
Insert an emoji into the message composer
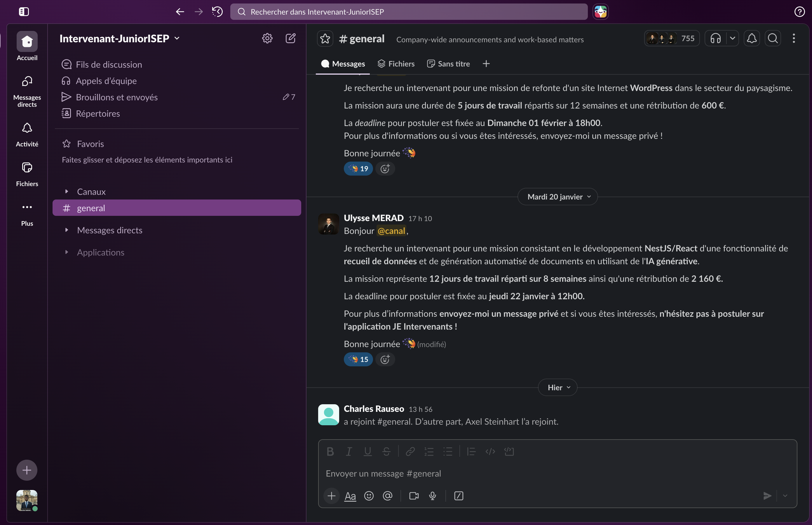tap(369, 496)
